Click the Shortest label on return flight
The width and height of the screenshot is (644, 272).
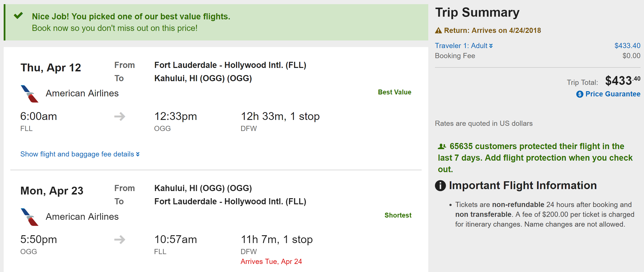398,215
